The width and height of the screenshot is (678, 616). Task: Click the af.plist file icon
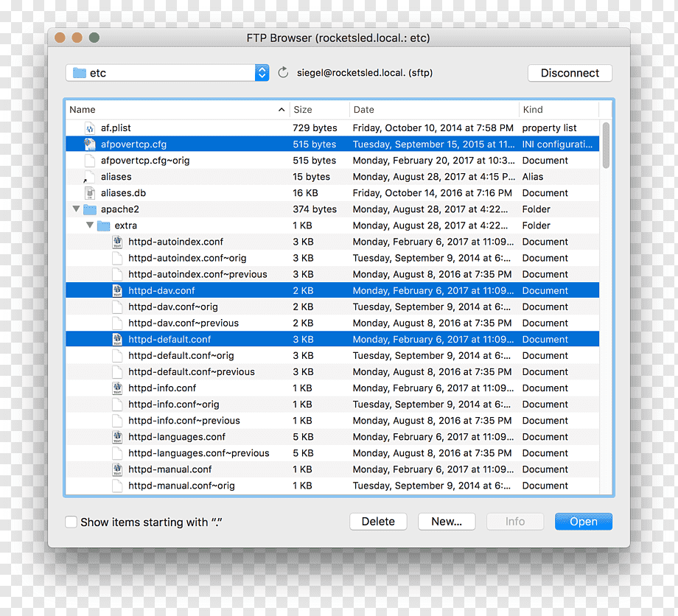(89, 128)
